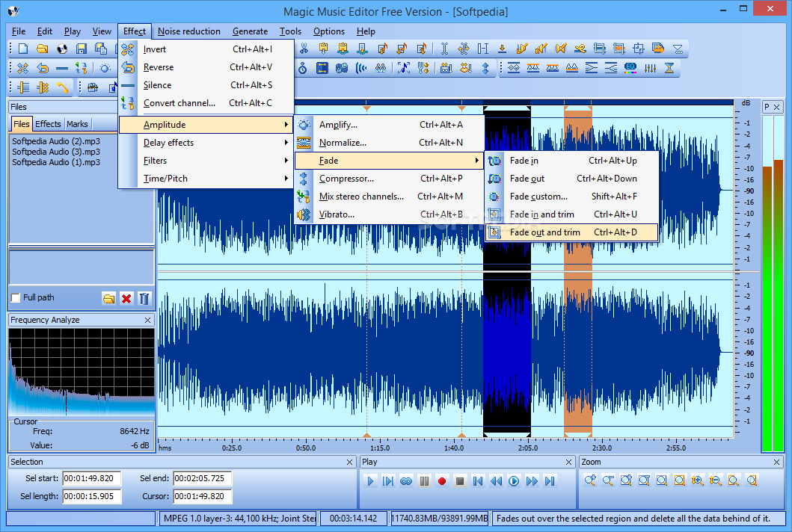Screen dimensions: 792x532
Task: Click the hourglass toolbar icon
Action: [x=669, y=68]
